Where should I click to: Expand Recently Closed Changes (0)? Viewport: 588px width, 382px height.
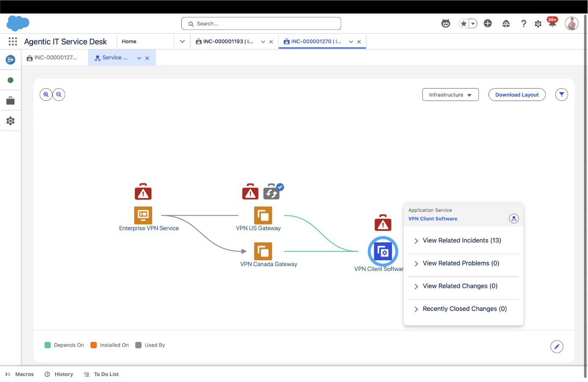point(464,309)
